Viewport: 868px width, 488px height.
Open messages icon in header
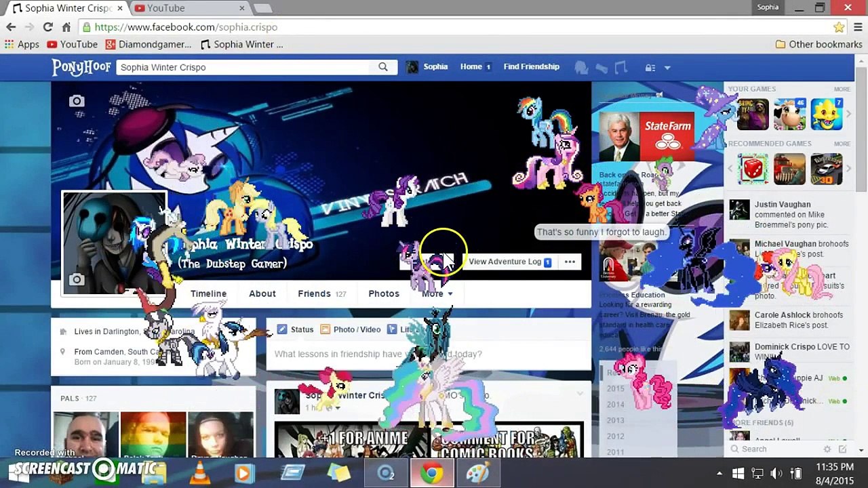point(601,67)
